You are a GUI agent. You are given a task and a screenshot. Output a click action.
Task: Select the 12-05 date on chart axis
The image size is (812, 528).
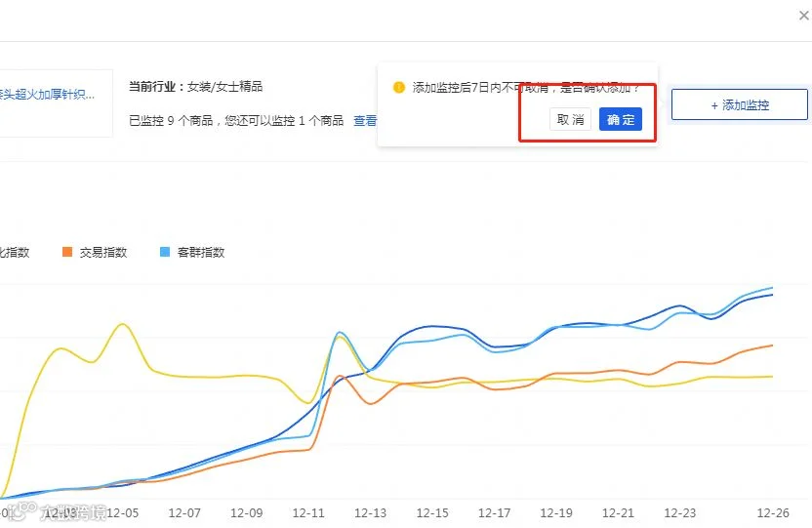(122, 513)
